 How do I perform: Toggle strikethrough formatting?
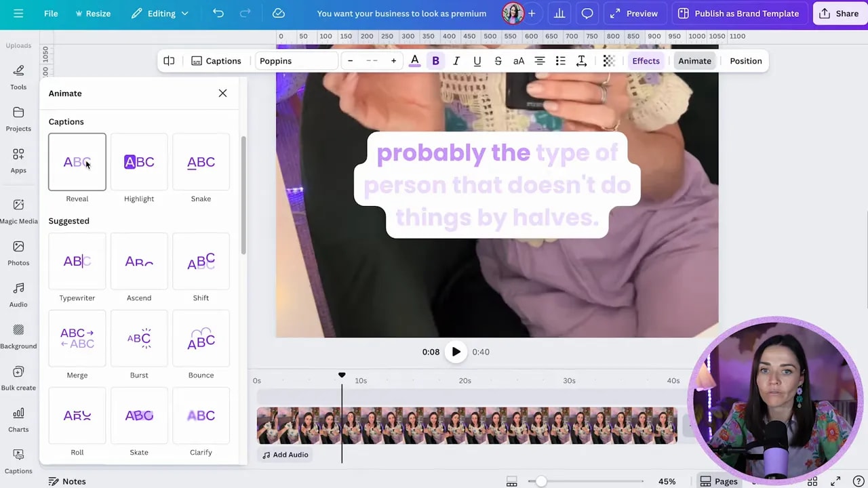498,61
